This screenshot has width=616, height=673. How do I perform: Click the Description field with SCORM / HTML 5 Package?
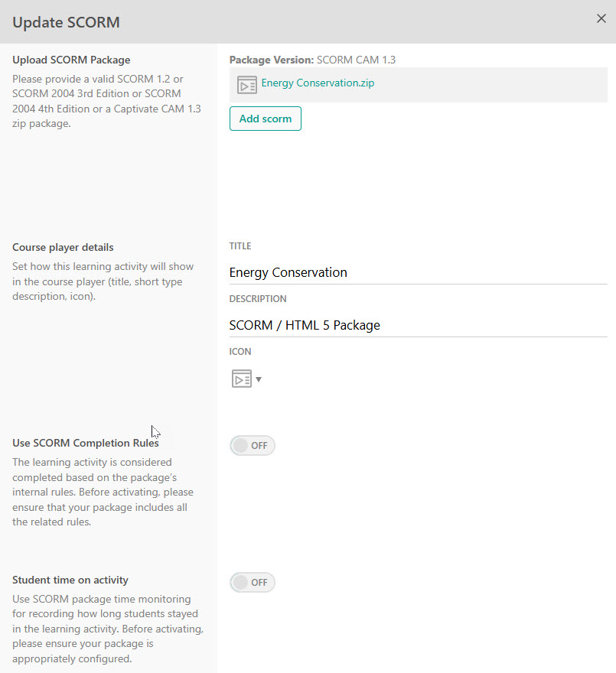[417, 325]
